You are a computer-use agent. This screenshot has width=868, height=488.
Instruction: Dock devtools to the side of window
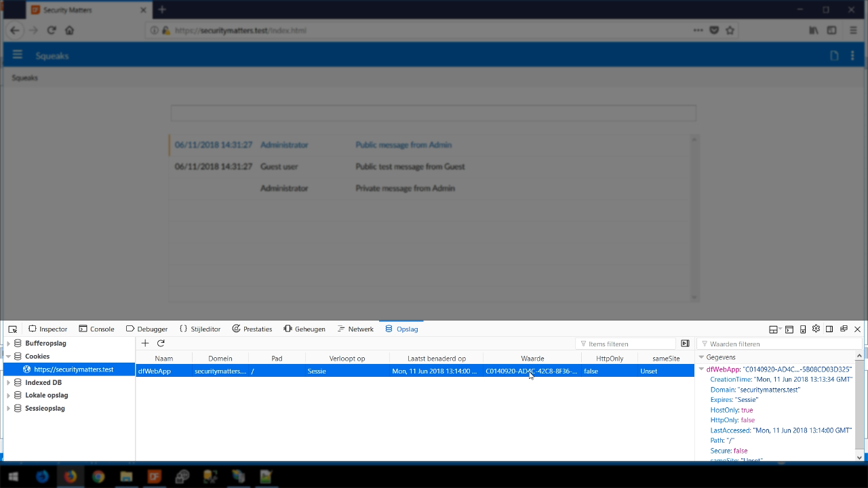tap(829, 329)
